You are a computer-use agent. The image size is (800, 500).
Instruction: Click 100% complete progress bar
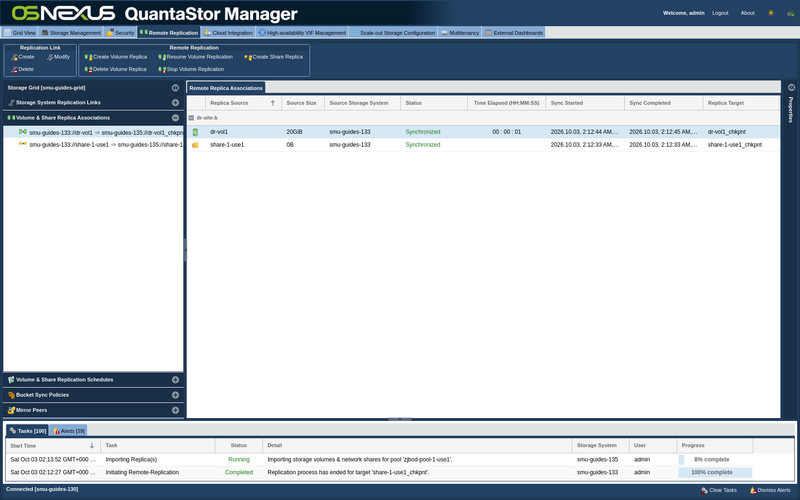click(x=715, y=472)
